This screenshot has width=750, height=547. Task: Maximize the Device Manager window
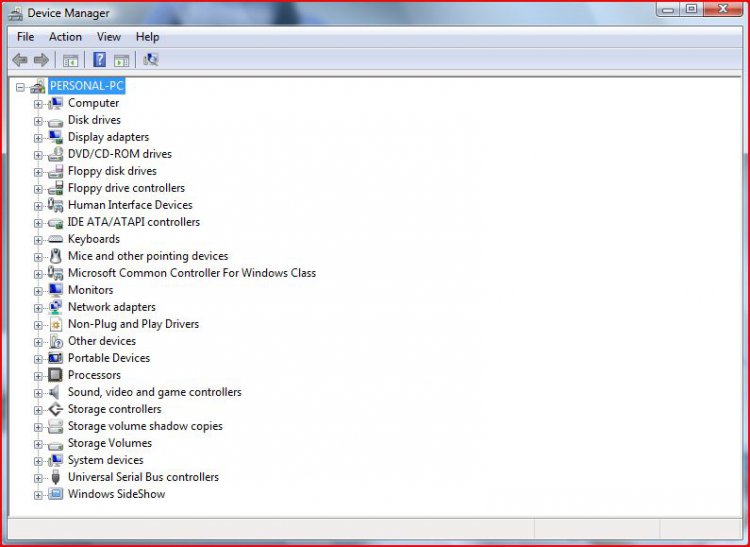[x=691, y=10]
